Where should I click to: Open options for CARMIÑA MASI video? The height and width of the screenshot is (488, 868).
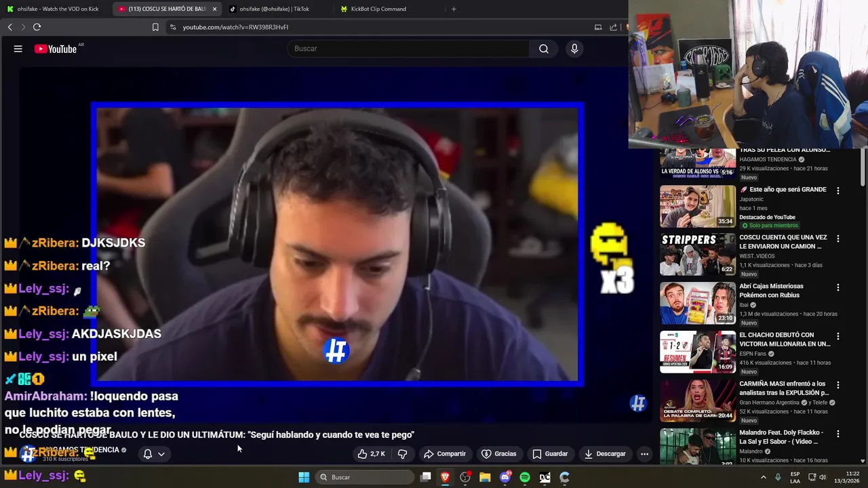point(838,385)
